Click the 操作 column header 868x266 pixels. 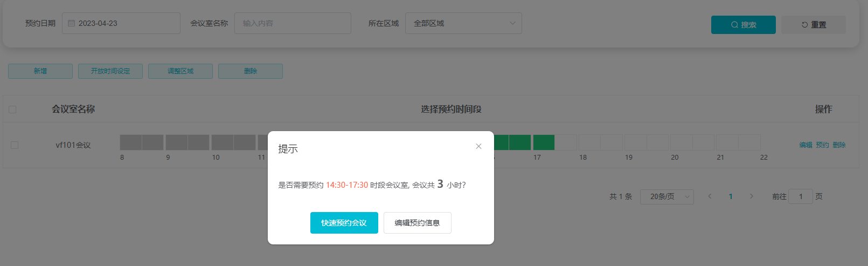(x=823, y=110)
